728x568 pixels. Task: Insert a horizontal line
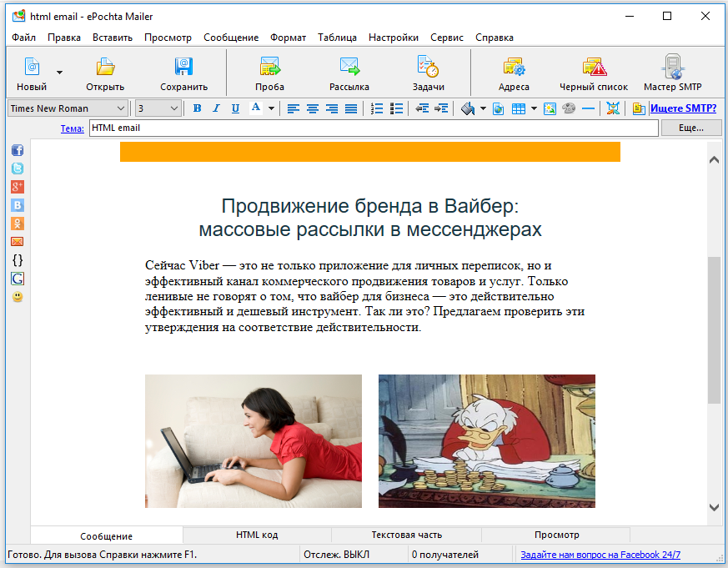588,108
